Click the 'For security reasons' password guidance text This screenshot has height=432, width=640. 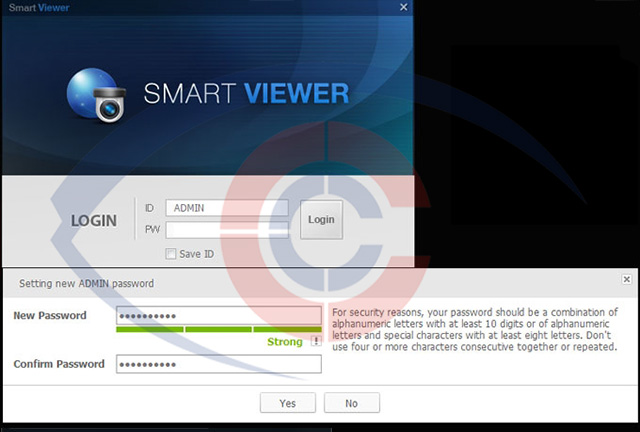(475, 330)
